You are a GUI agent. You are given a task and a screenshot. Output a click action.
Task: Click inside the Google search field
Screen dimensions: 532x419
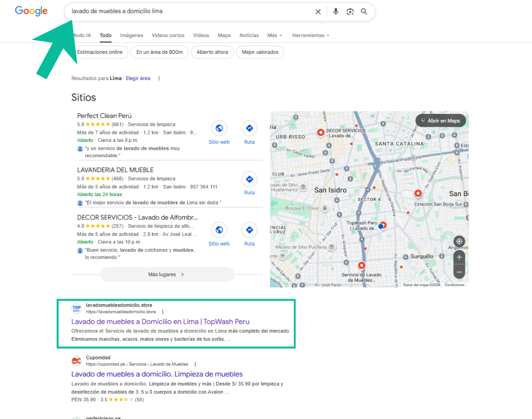190,11
